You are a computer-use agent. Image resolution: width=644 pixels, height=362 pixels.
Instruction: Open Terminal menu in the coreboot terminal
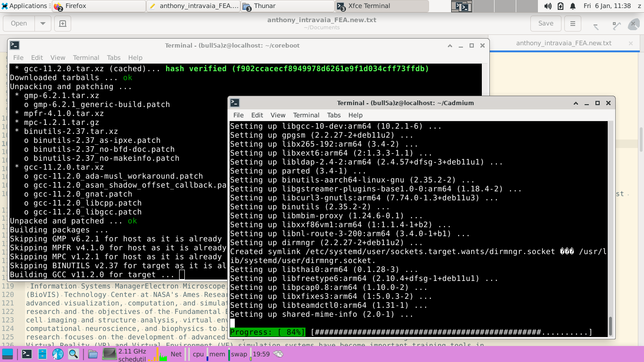tap(86, 58)
